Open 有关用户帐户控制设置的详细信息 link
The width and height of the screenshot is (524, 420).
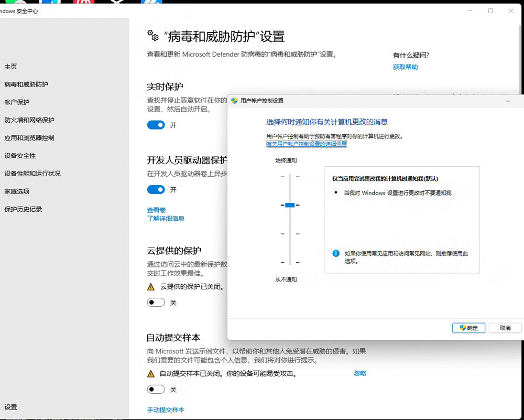(307, 144)
